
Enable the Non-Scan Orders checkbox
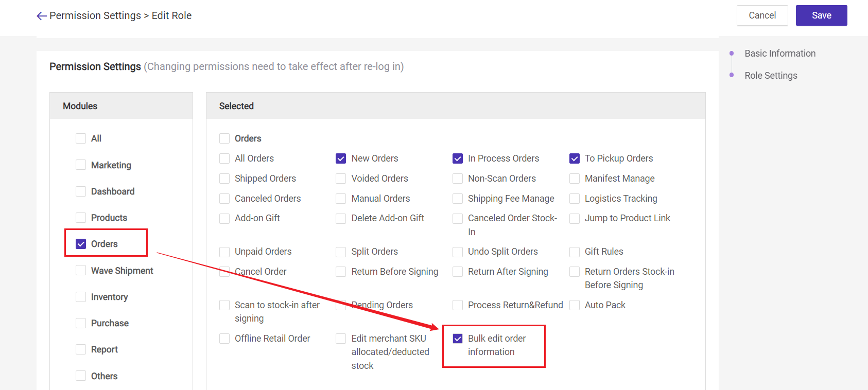tap(458, 179)
